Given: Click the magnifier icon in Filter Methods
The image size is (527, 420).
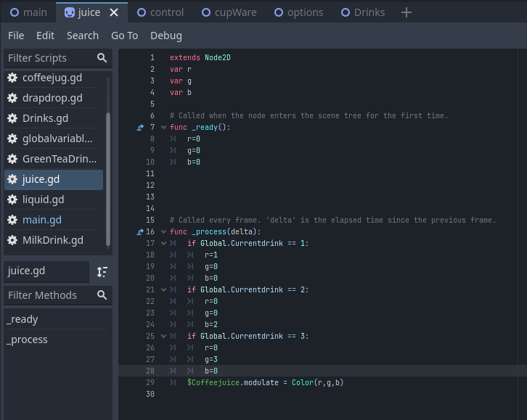Looking at the screenshot, I should [102, 295].
